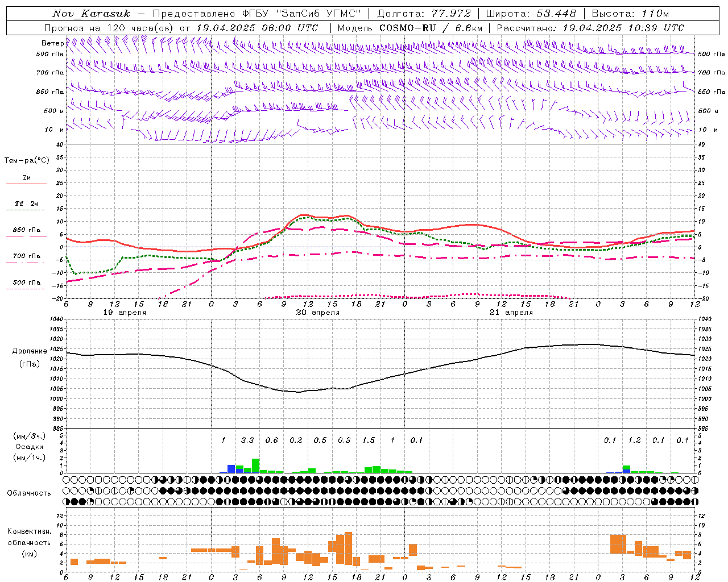Click the 1.5 precipitation total value
Screen dimensions: 728x582
tap(369, 440)
